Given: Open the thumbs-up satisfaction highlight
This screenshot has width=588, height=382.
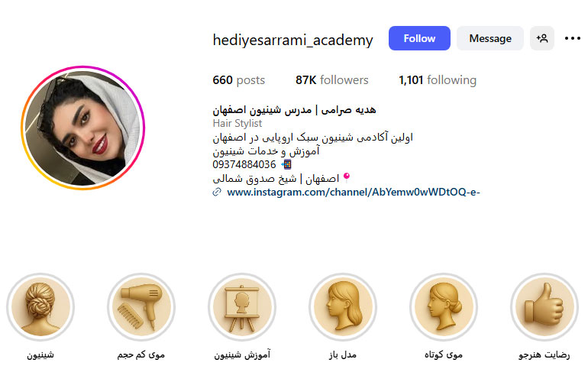Looking at the screenshot, I should click(x=544, y=307).
